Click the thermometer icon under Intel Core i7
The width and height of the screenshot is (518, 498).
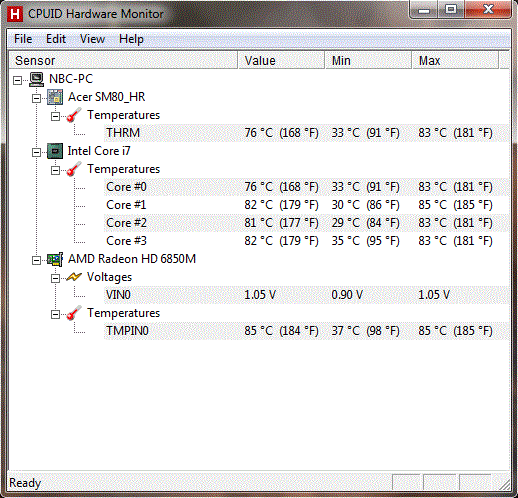point(74,169)
